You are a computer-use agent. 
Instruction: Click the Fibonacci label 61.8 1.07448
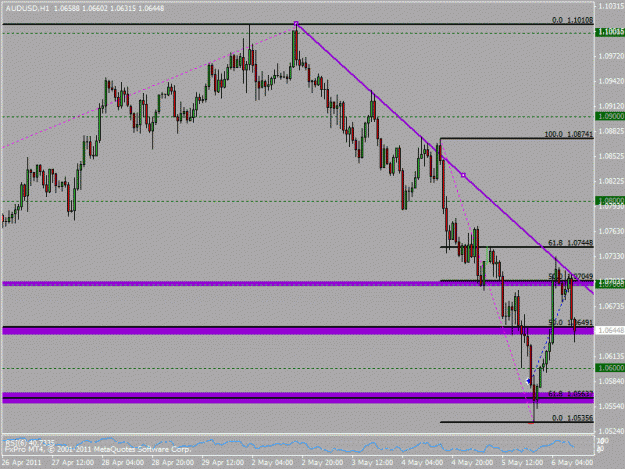[x=570, y=242]
